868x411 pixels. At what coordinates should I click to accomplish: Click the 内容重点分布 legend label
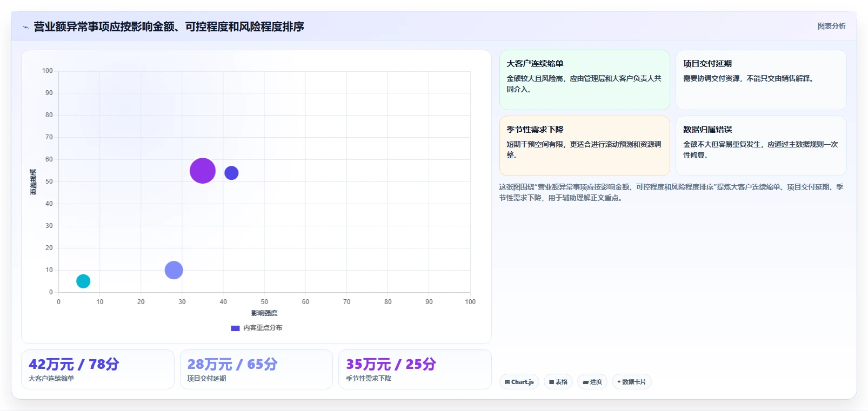click(x=263, y=328)
